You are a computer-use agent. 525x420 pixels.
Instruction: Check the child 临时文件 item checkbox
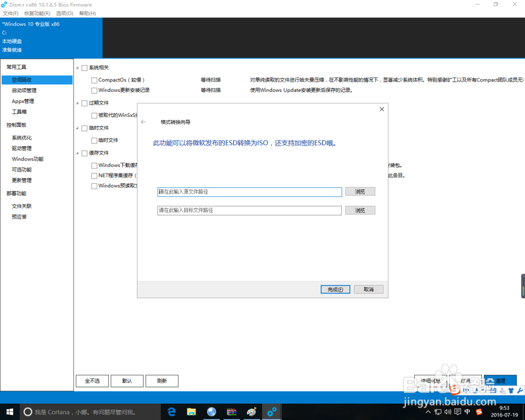point(94,141)
